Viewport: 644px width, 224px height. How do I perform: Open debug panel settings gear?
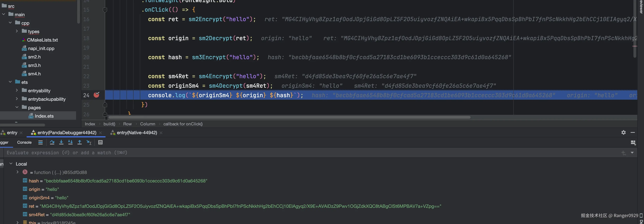[x=624, y=132]
